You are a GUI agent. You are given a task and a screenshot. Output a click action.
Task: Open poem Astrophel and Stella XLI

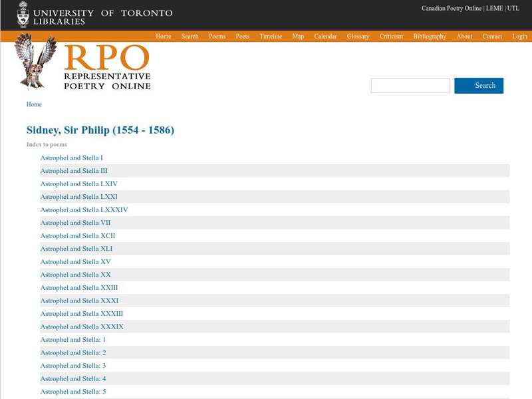(76, 249)
